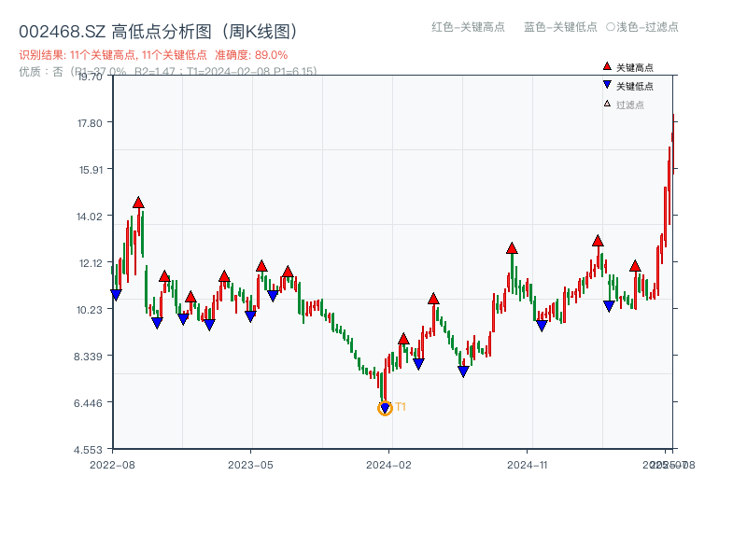Click the 2023-05 x-axis label
The height and width of the screenshot is (560, 747).
(250, 465)
